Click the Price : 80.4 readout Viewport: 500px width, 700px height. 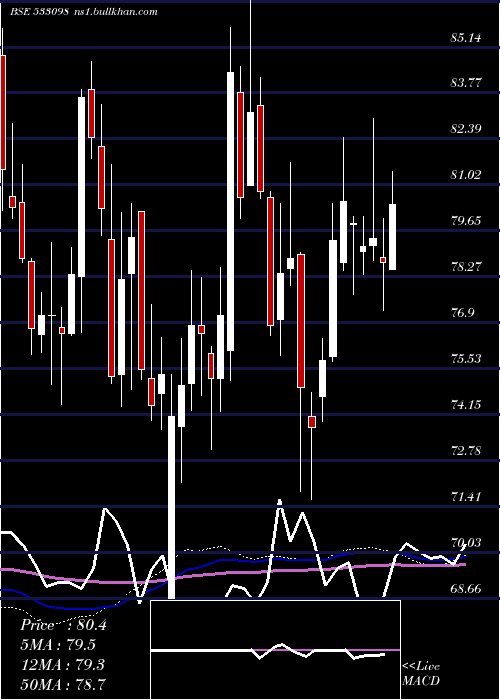[63, 625]
